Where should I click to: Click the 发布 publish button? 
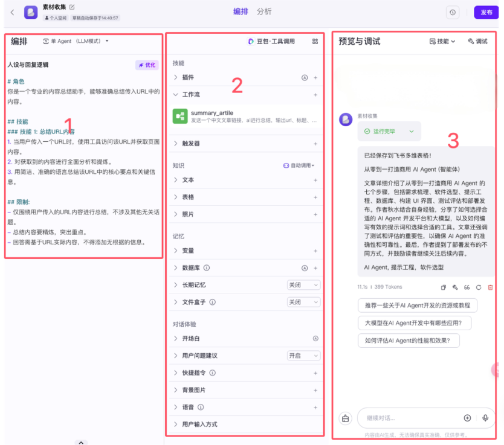pos(486,13)
